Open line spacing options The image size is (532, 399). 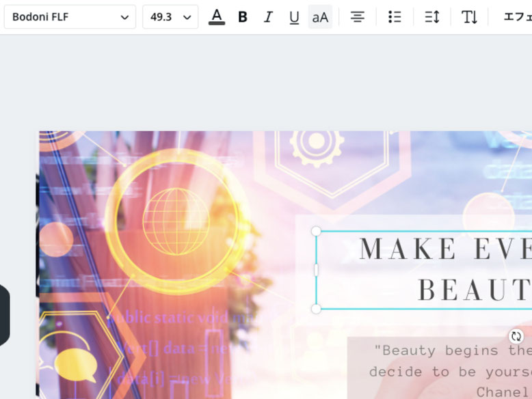point(432,16)
